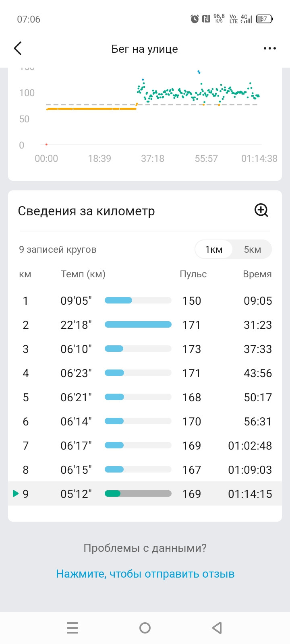This screenshot has width=290, height=644.
Task: Open the three-dot more options menu
Action: [x=269, y=49]
